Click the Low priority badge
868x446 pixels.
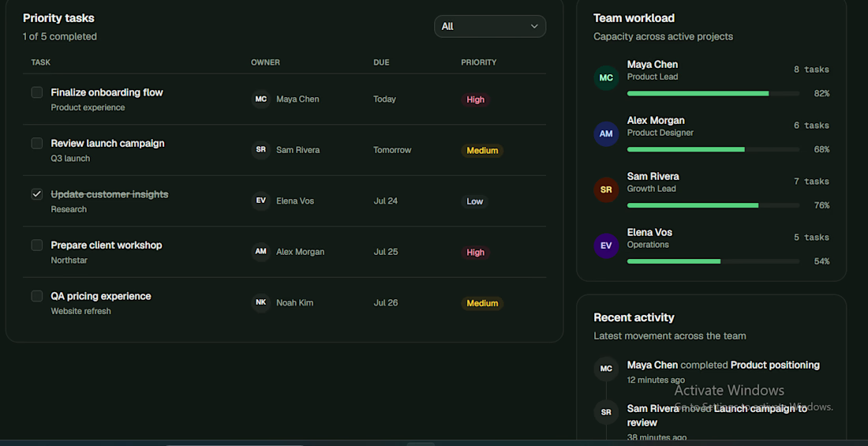(474, 201)
